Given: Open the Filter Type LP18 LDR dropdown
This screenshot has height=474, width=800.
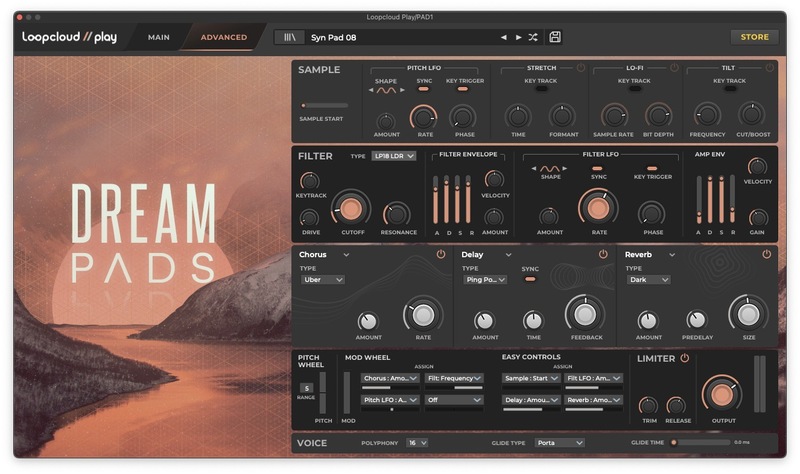Looking at the screenshot, I should click(393, 156).
